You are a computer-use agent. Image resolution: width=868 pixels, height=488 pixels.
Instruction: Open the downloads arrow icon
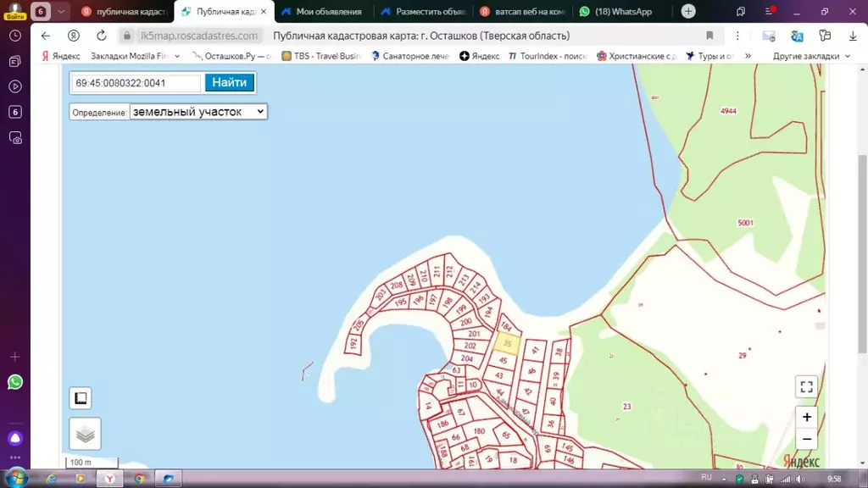[x=853, y=36]
